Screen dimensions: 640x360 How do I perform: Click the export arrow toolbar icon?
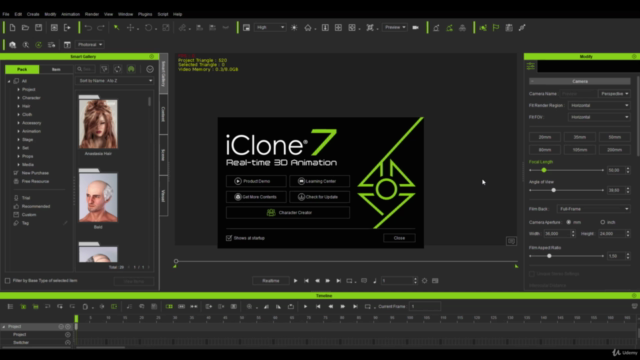click(67, 28)
